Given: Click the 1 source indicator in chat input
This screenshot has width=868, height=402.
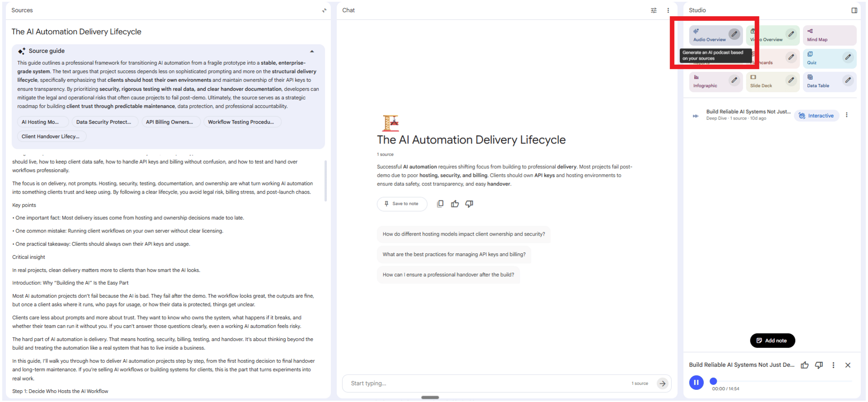Looking at the screenshot, I should pyautogui.click(x=640, y=383).
